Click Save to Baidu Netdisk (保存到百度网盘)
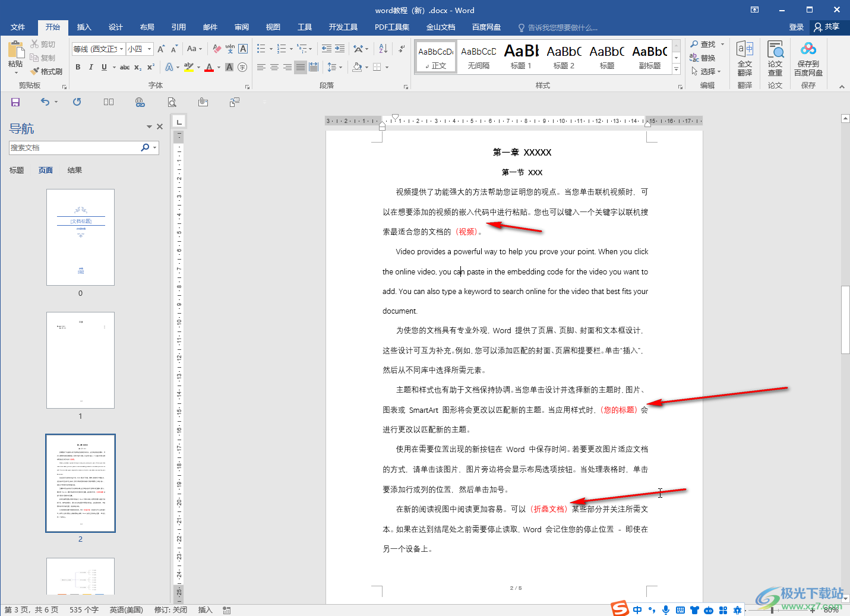 (808, 58)
